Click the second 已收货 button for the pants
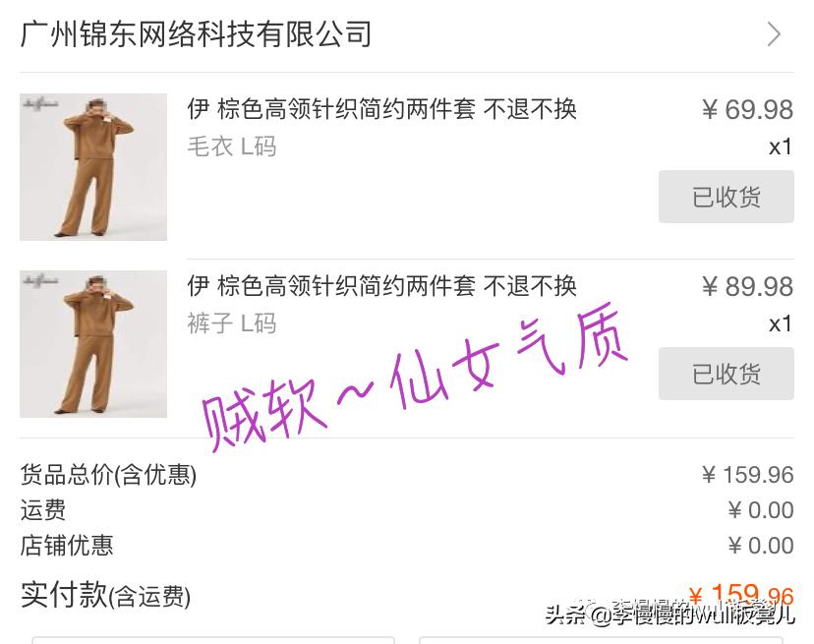814x644 pixels. 727,374
